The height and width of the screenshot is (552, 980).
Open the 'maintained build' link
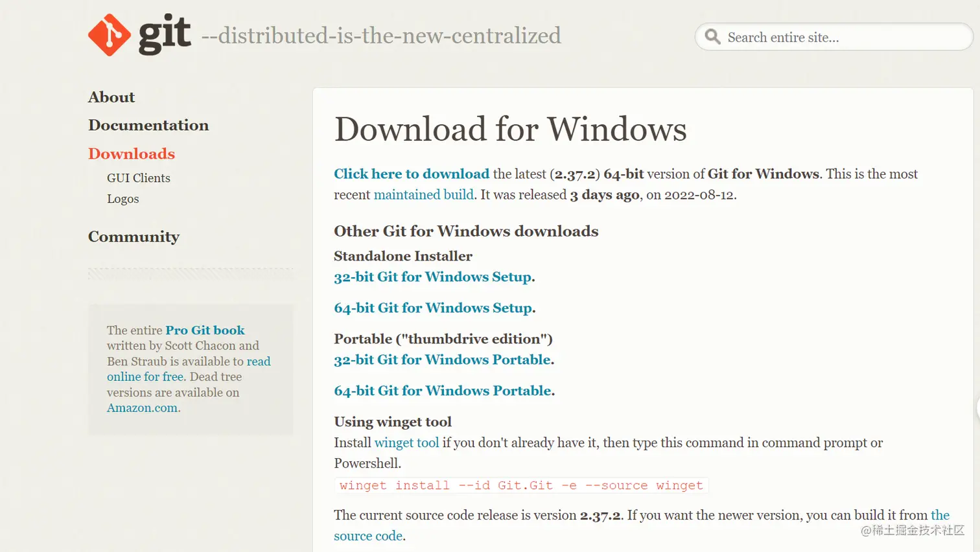pyautogui.click(x=424, y=194)
